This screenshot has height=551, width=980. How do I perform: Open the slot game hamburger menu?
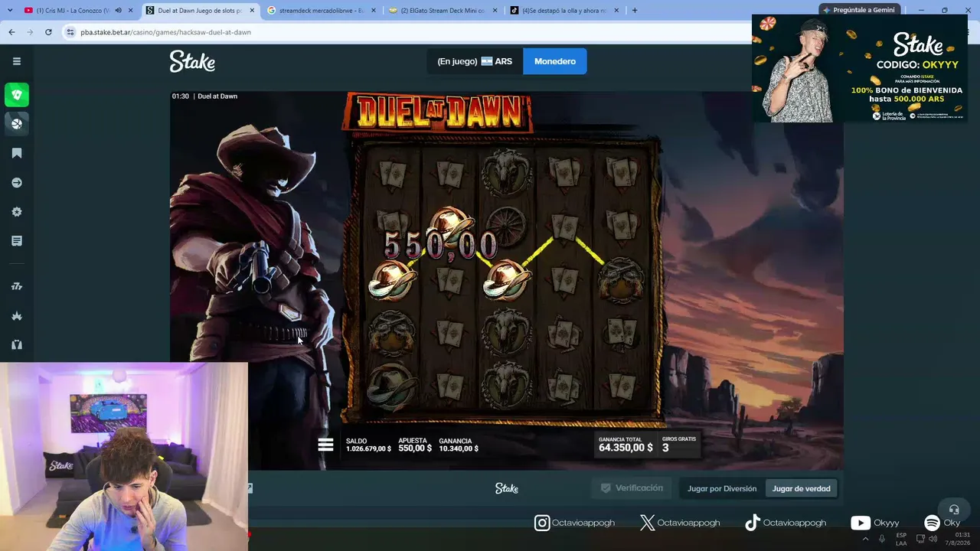(x=325, y=445)
